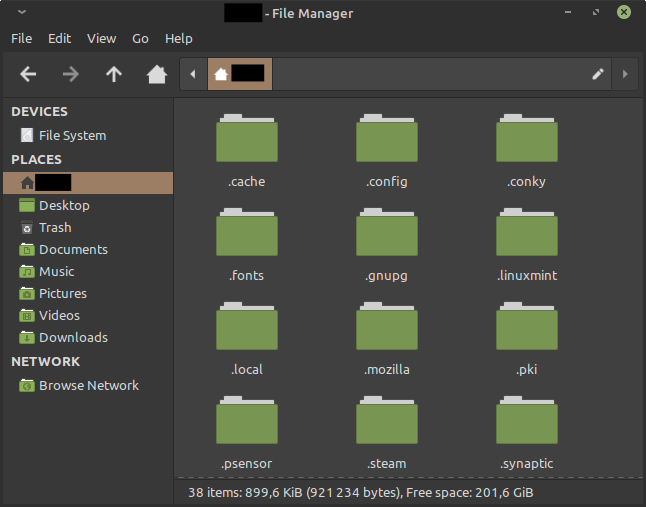Select the home path bar button

(x=240, y=74)
